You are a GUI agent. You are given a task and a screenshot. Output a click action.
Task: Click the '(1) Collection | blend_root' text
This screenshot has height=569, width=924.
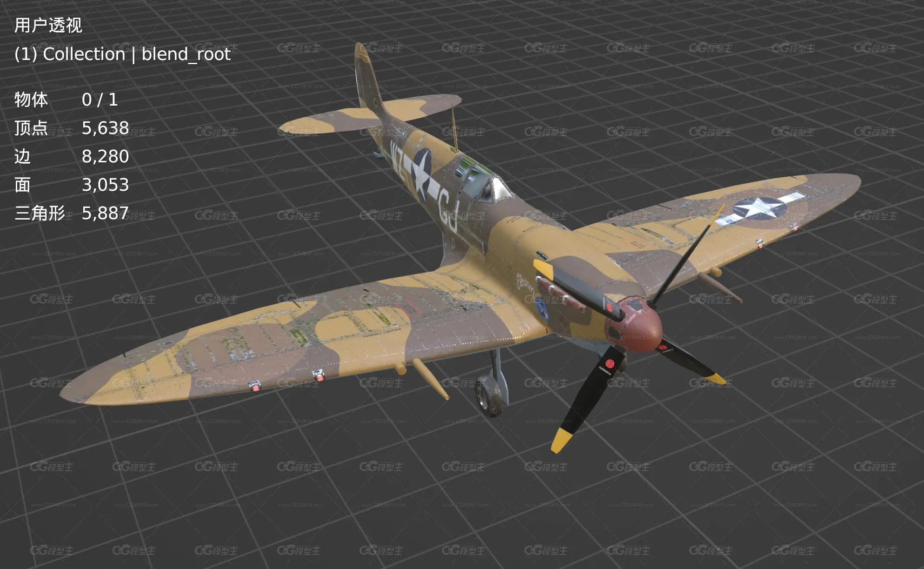click(122, 54)
